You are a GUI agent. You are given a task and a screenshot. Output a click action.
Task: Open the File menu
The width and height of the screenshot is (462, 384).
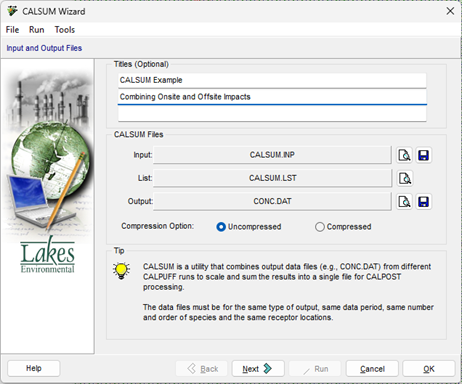pos(12,30)
